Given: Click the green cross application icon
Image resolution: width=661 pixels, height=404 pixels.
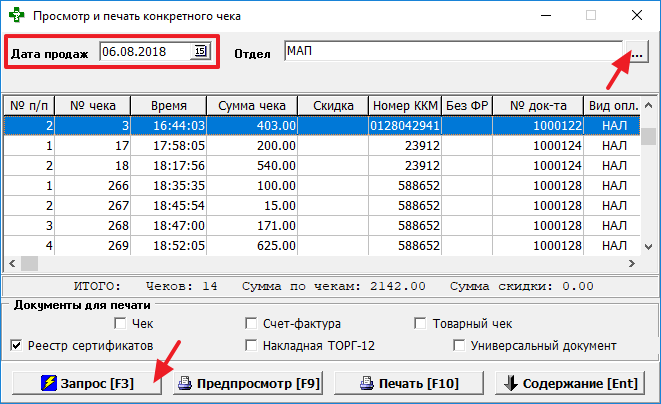Looking at the screenshot, I should [16, 15].
